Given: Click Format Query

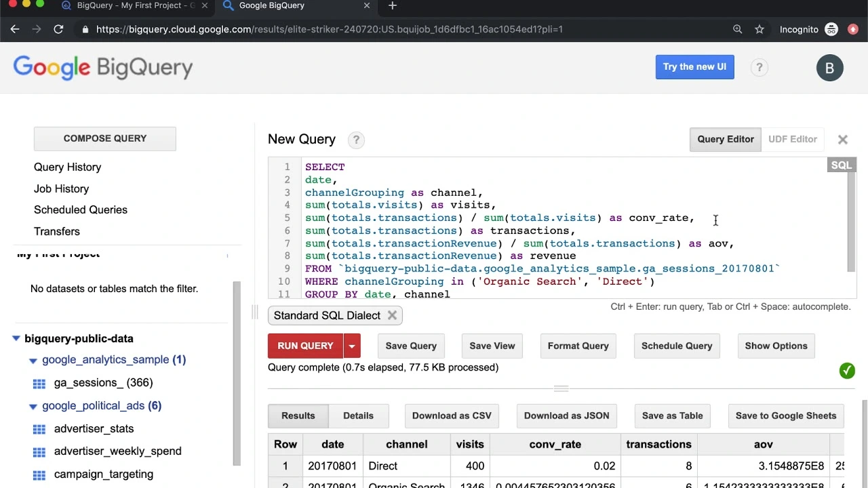Looking at the screenshot, I should click(578, 346).
